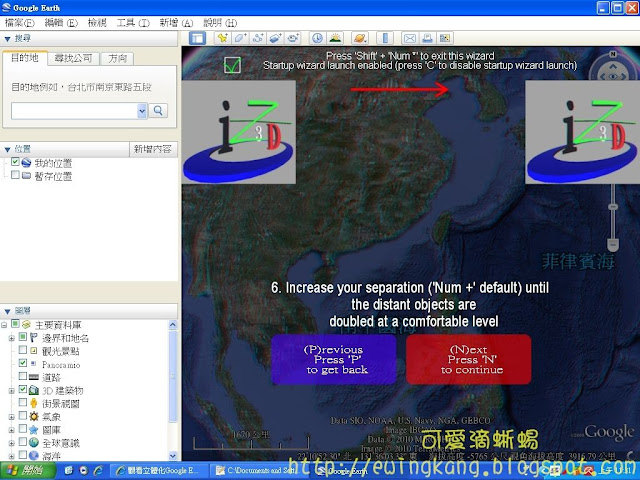Click the 開始 Start button
Screen dimensions: 640x480
[x=28, y=471]
